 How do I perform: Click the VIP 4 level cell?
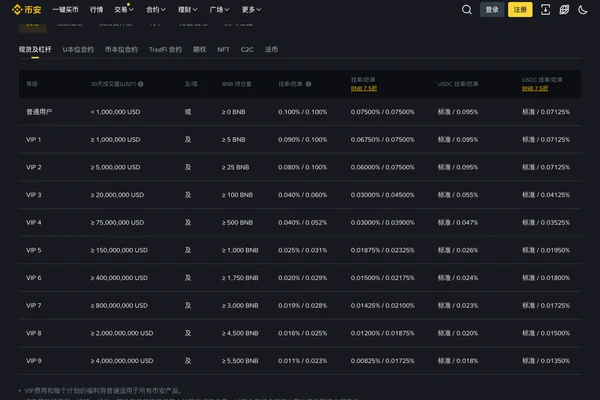34,222
